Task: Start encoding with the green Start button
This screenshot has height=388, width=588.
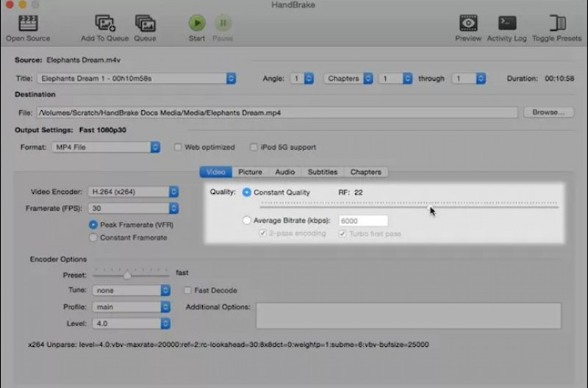Action: (x=197, y=24)
